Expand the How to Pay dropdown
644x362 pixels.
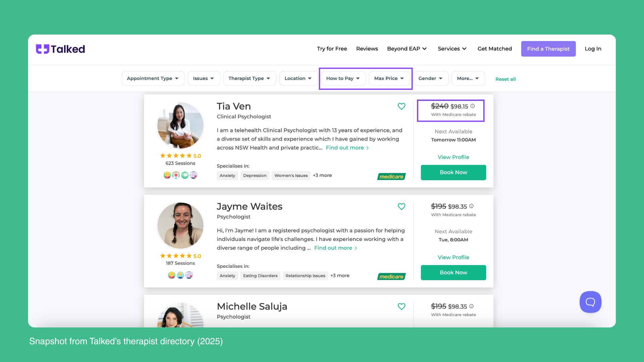[343, 78]
